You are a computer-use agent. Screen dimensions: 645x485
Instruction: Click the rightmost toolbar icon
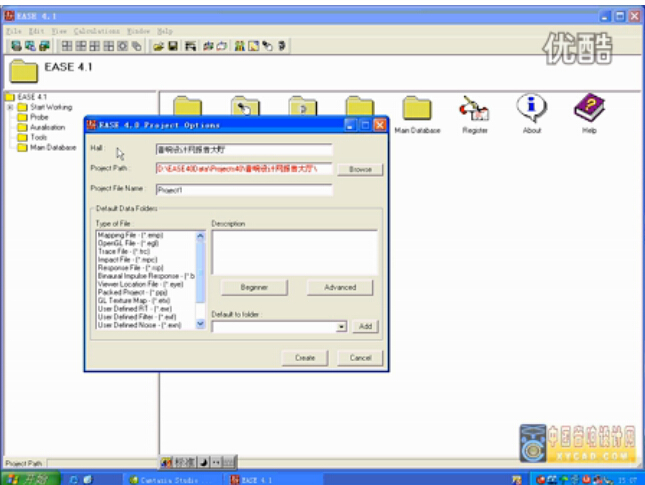tap(282, 46)
